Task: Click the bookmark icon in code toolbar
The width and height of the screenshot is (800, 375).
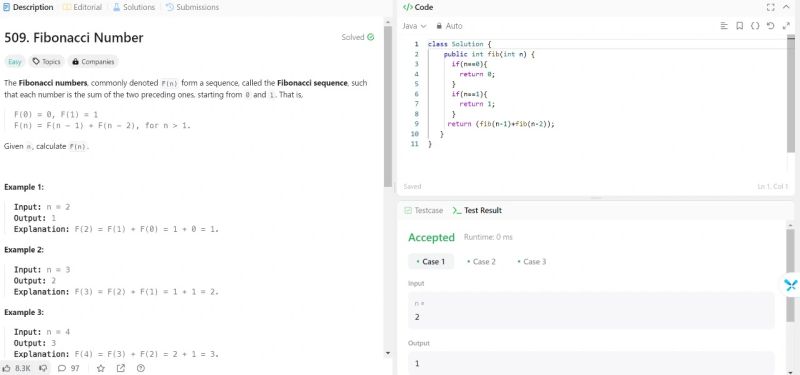Action: click(739, 26)
